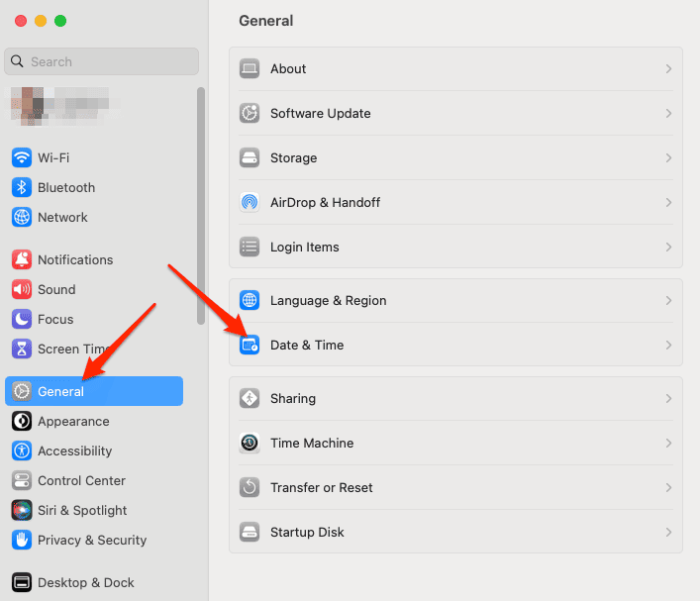The width and height of the screenshot is (700, 601).
Task: Click the Date & Time calendar icon
Action: 250,345
